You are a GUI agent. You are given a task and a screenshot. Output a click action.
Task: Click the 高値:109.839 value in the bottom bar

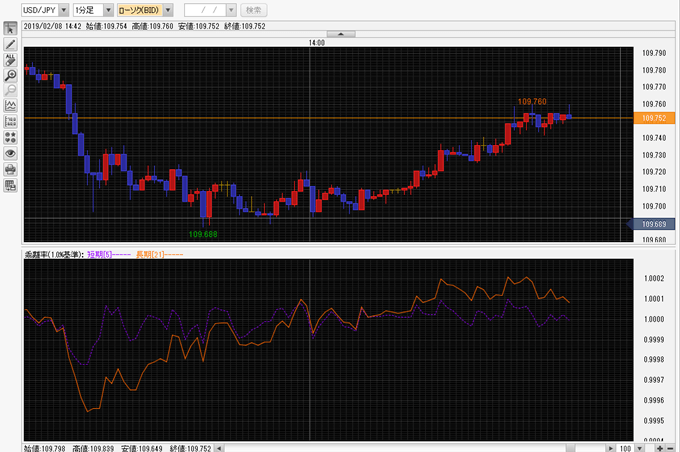pos(93,448)
